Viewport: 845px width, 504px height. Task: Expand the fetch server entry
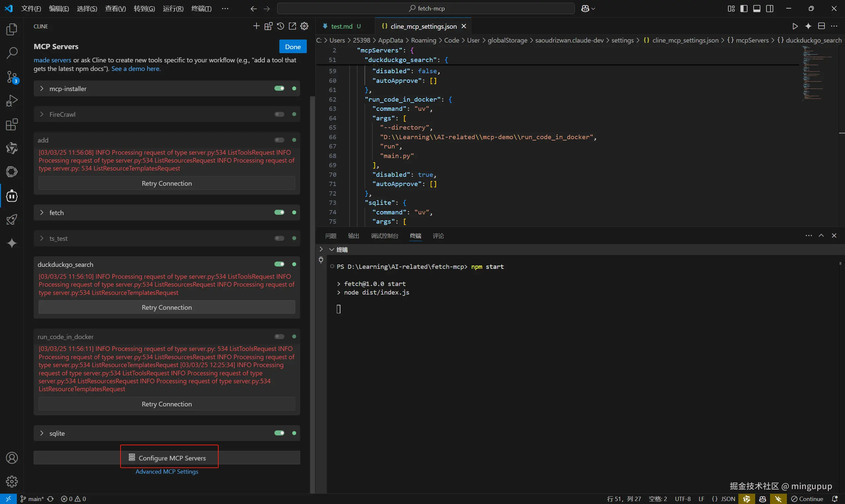[42, 213]
